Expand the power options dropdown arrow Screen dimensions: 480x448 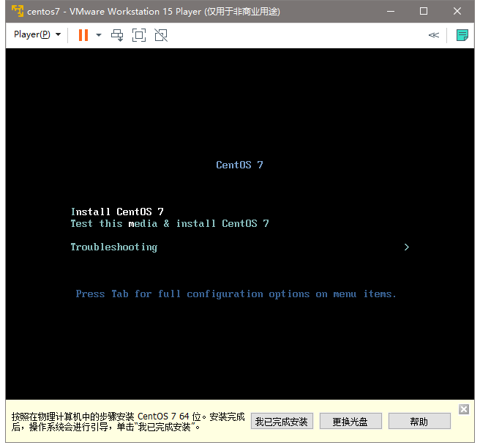99,35
